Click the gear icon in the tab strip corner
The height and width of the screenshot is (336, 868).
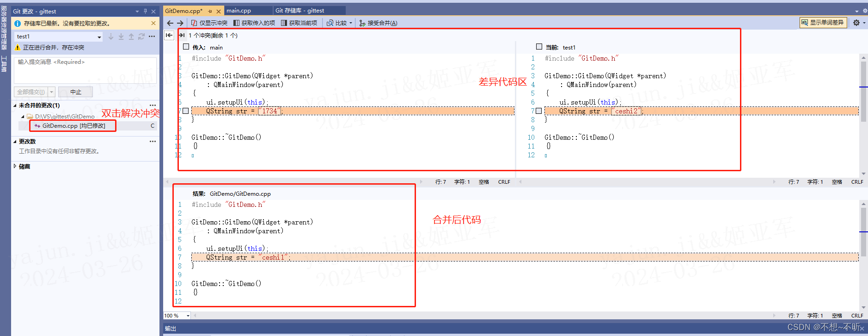coord(865,11)
